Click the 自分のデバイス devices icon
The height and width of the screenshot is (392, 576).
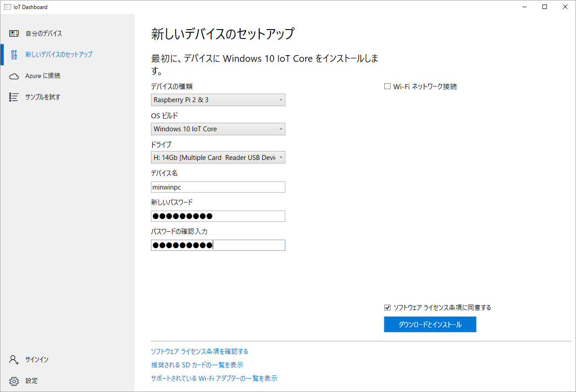(x=14, y=34)
